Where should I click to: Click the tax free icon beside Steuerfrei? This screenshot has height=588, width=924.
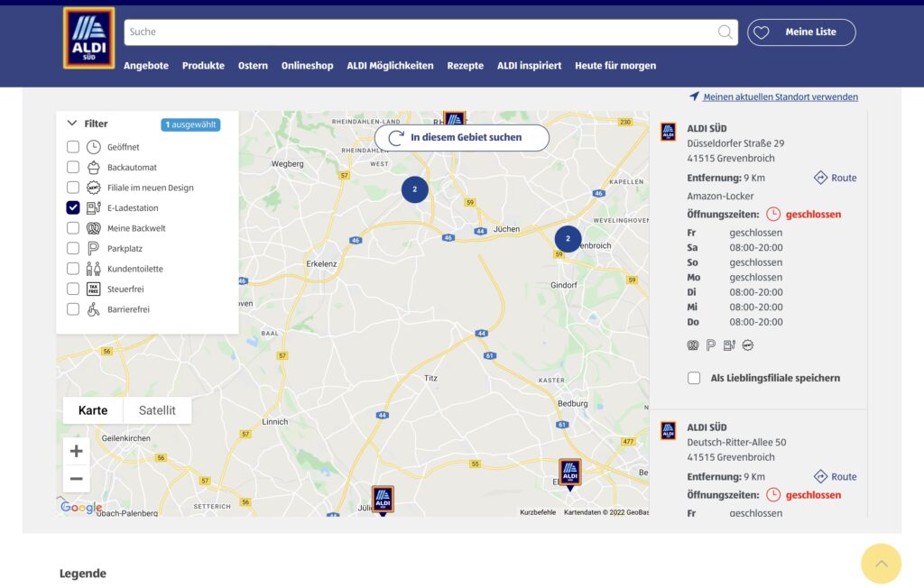tap(93, 289)
